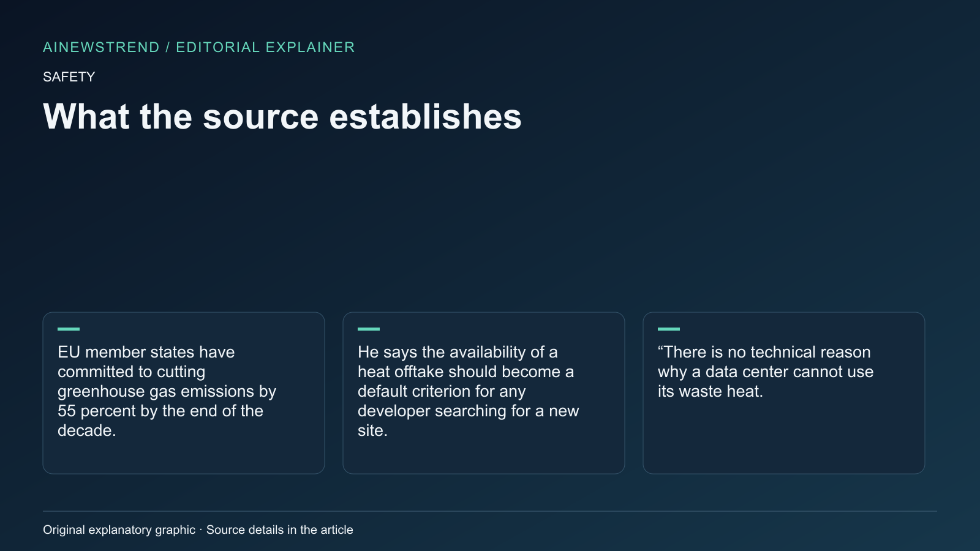This screenshot has height=551, width=980.
Task: Click 'He says the availability of a' line
Action: [458, 352]
